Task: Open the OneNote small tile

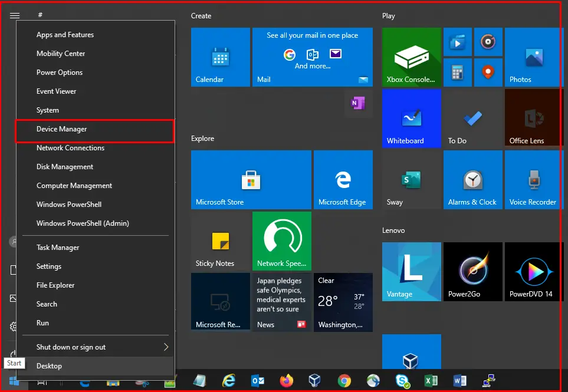Action: pos(358,104)
